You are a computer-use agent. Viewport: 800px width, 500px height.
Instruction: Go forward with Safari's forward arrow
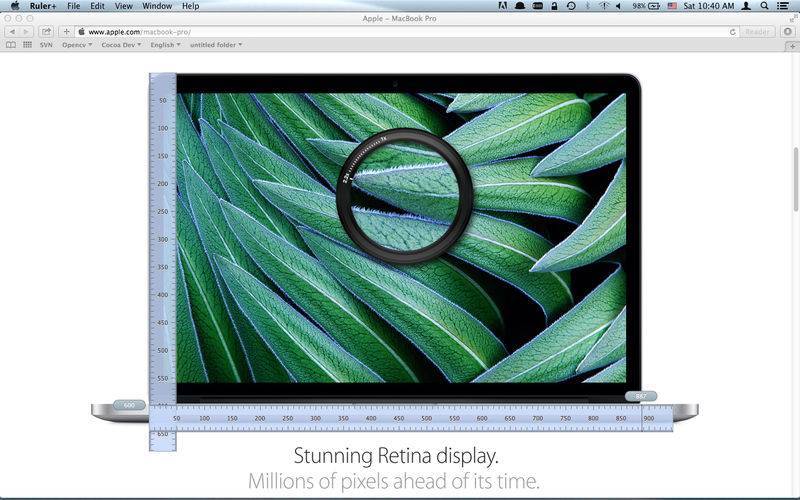click(26, 32)
